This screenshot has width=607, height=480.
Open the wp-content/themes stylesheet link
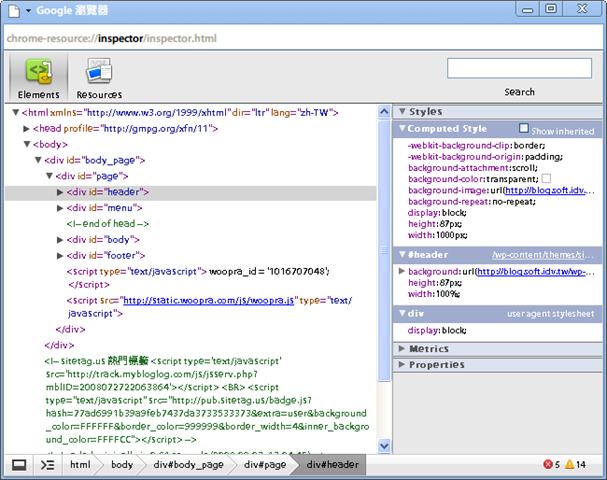click(x=542, y=255)
